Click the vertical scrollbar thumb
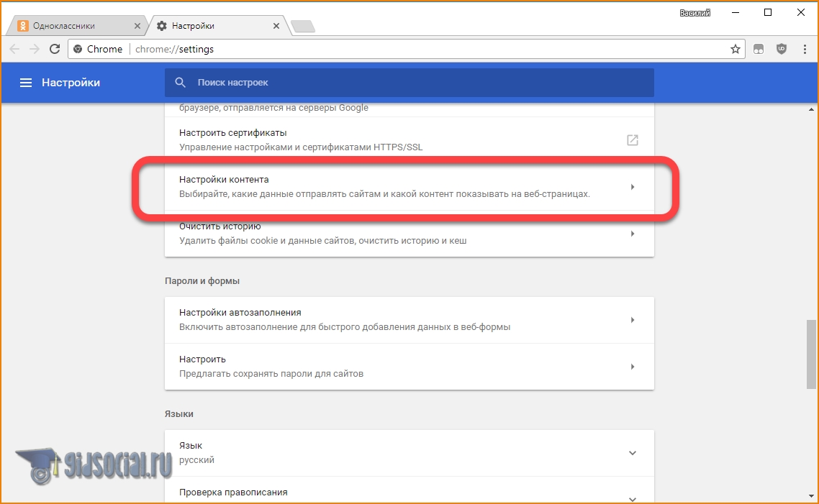 [x=812, y=355]
